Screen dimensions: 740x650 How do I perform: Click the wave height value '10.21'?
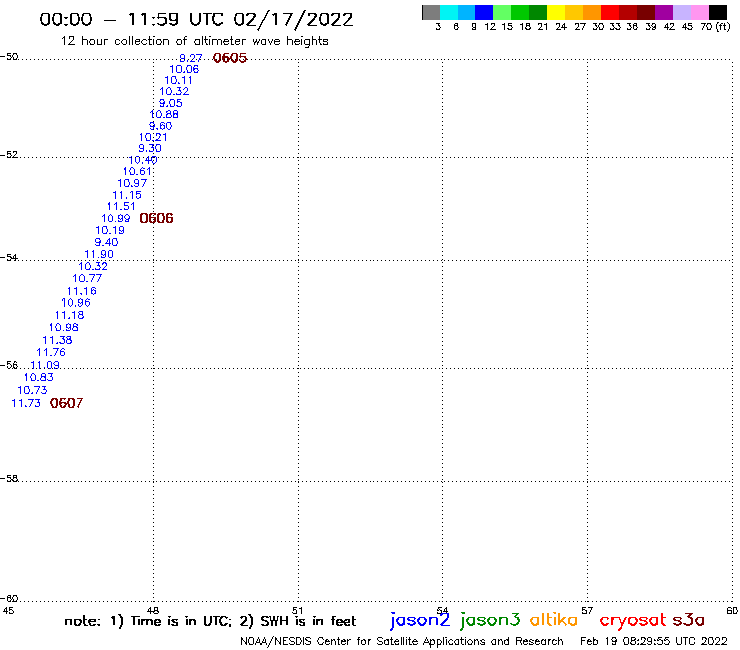[153, 137]
